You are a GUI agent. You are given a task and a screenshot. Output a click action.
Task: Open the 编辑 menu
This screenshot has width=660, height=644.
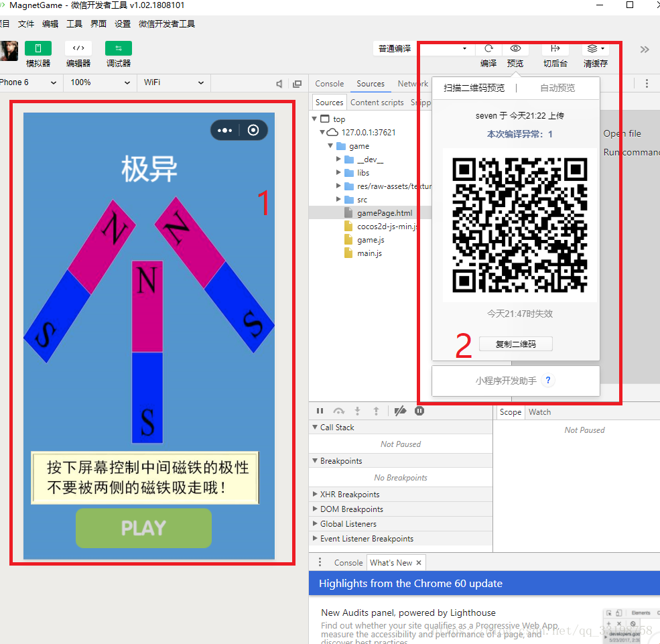point(50,24)
